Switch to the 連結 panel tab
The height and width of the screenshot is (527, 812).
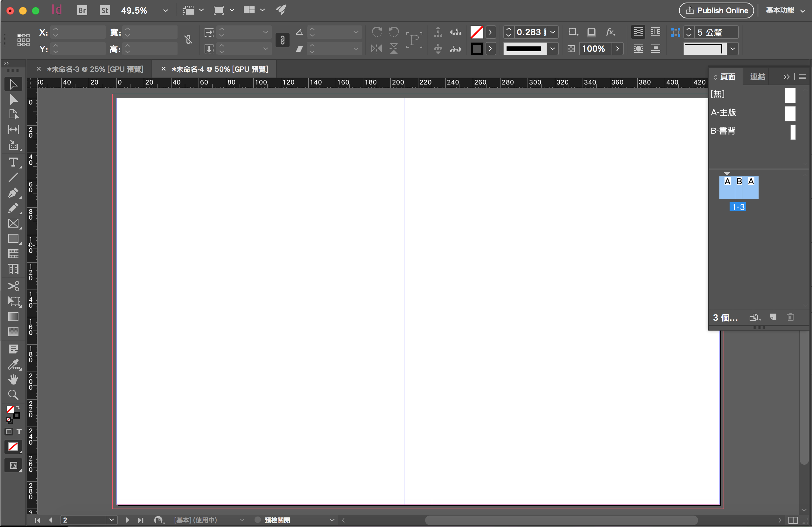[757, 77]
